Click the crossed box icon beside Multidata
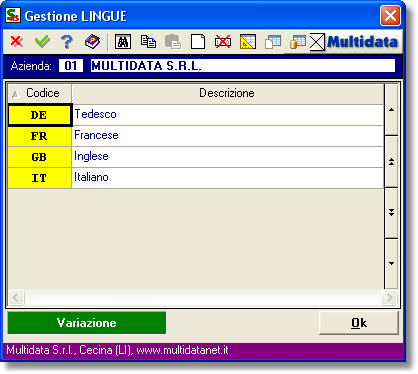418x374 pixels. [x=317, y=42]
